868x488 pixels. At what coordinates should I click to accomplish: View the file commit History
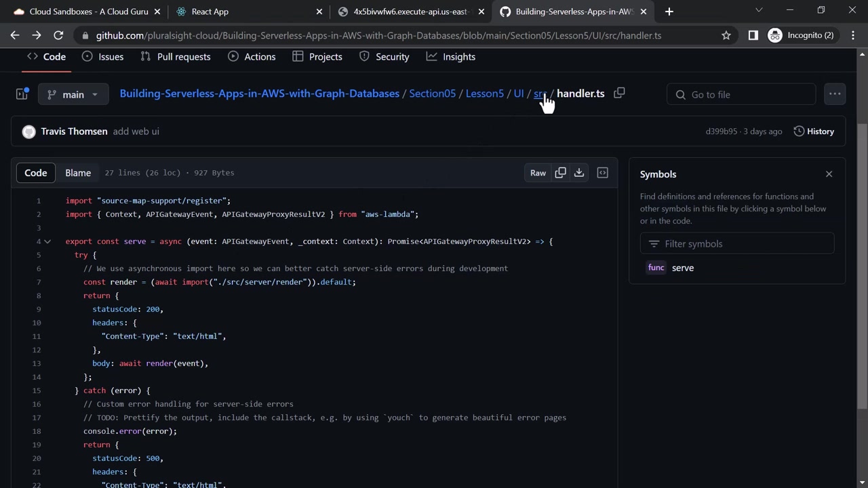click(x=814, y=131)
